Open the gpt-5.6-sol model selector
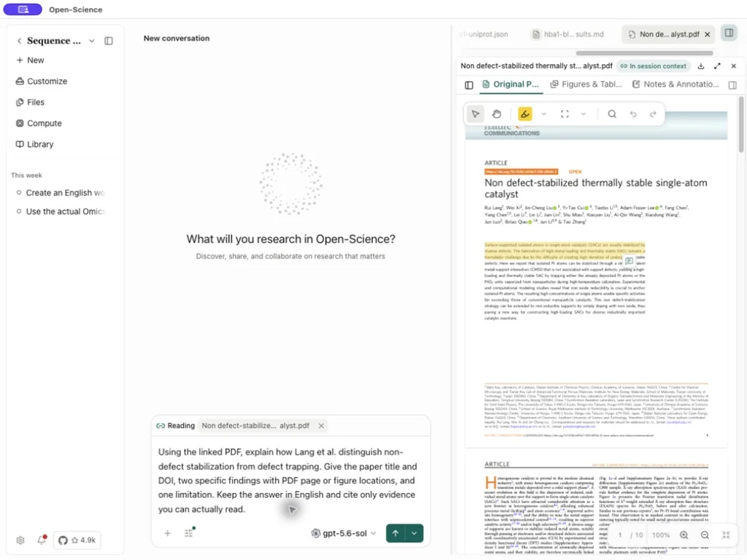 [x=344, y=533]
